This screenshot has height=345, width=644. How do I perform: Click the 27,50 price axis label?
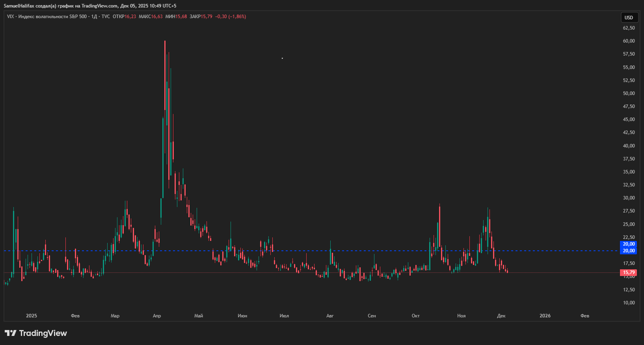[x=629, y=211]
